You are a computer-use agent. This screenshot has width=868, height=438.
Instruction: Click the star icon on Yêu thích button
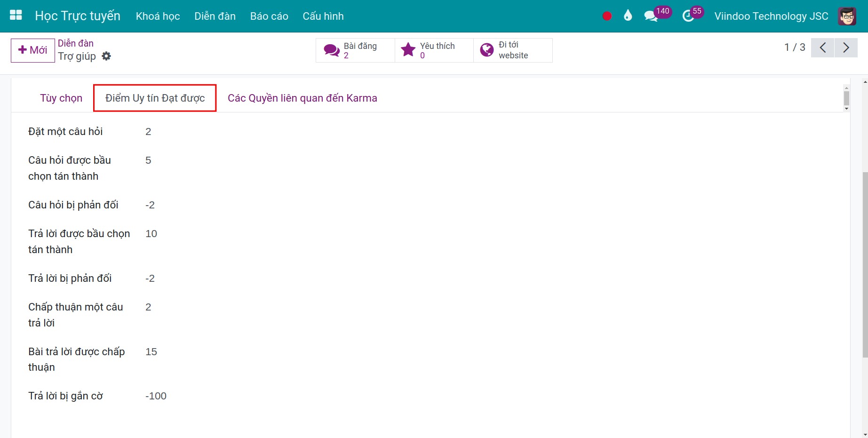tap(407, 49)
